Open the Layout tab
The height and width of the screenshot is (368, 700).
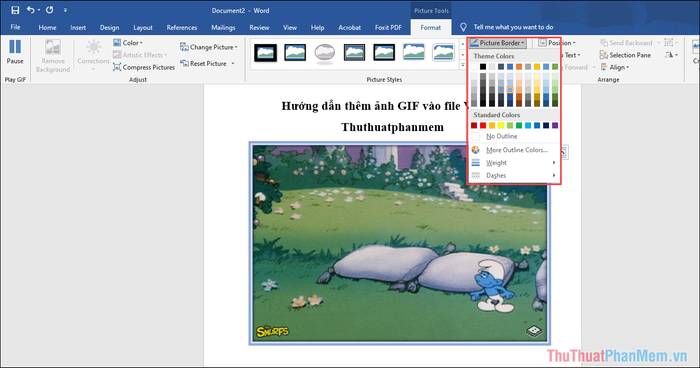click(x=143, y=27)
